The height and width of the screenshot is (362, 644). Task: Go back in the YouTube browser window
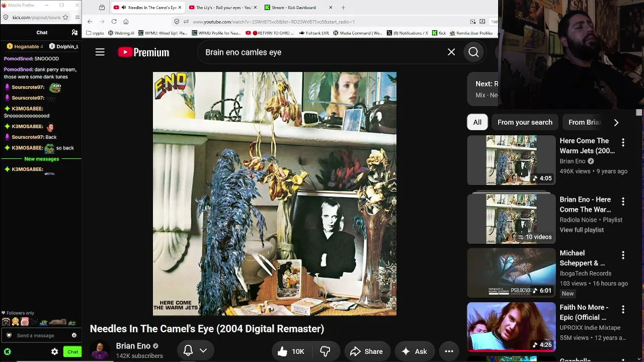pyautogui.click(x=90, y=22)
